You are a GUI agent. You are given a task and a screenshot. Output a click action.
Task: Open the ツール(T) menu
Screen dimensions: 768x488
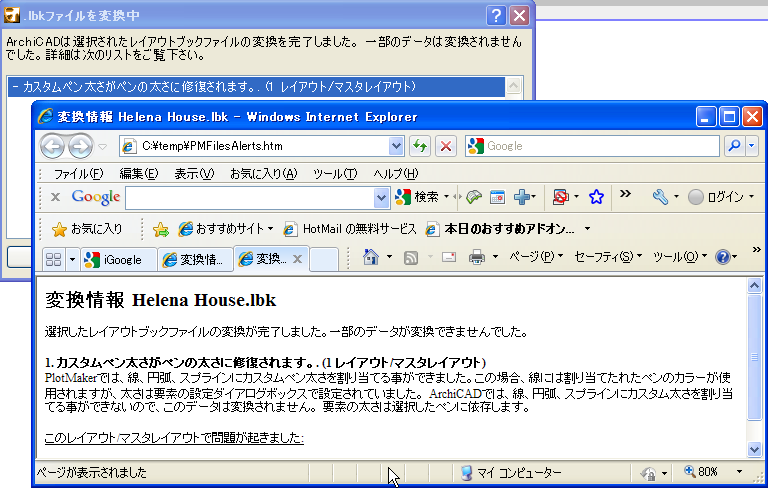pos(335,173)
